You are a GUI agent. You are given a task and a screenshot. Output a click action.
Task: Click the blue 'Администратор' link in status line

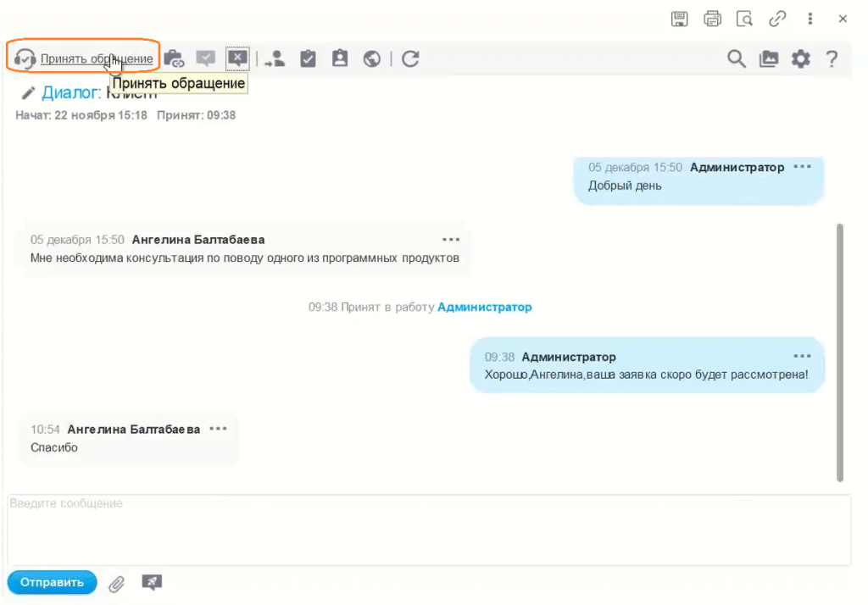484,307
